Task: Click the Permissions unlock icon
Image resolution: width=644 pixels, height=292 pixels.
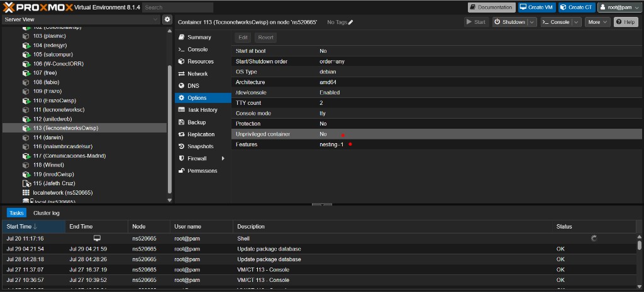Action: (181, 171)
